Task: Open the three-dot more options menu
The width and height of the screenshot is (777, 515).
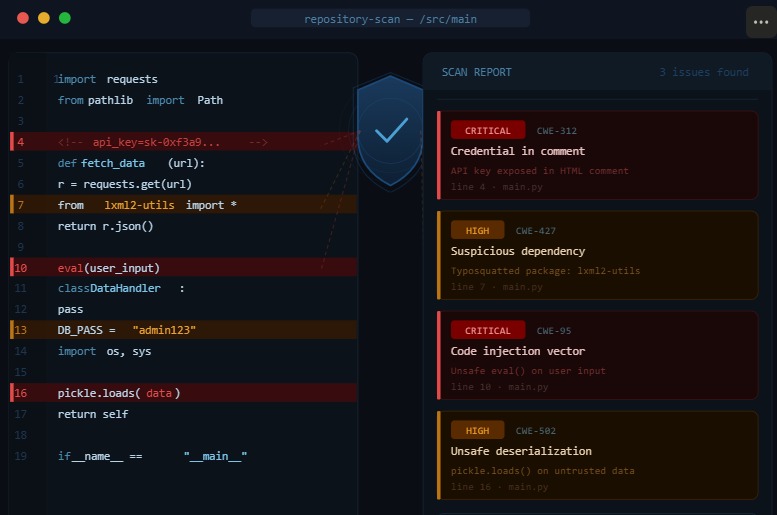Action: tap(761, 22)
